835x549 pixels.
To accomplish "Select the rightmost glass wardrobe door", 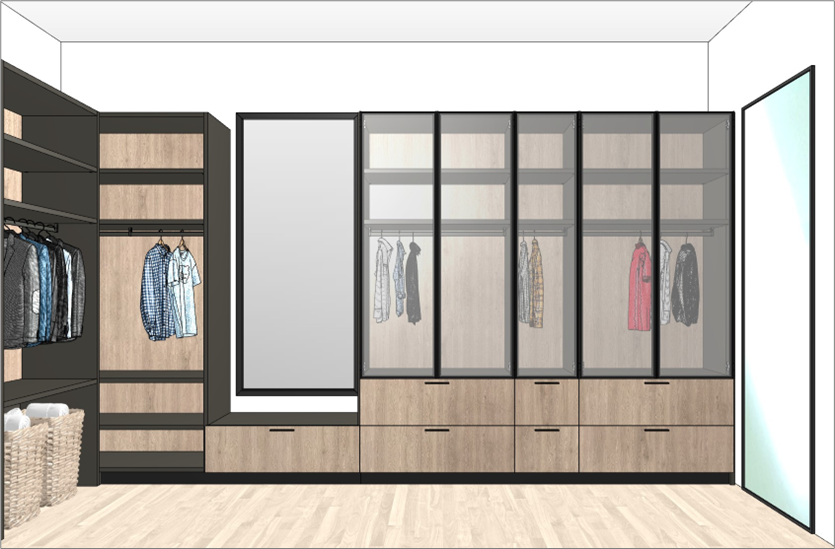I will pyautogui.click(x=695, y=245).
